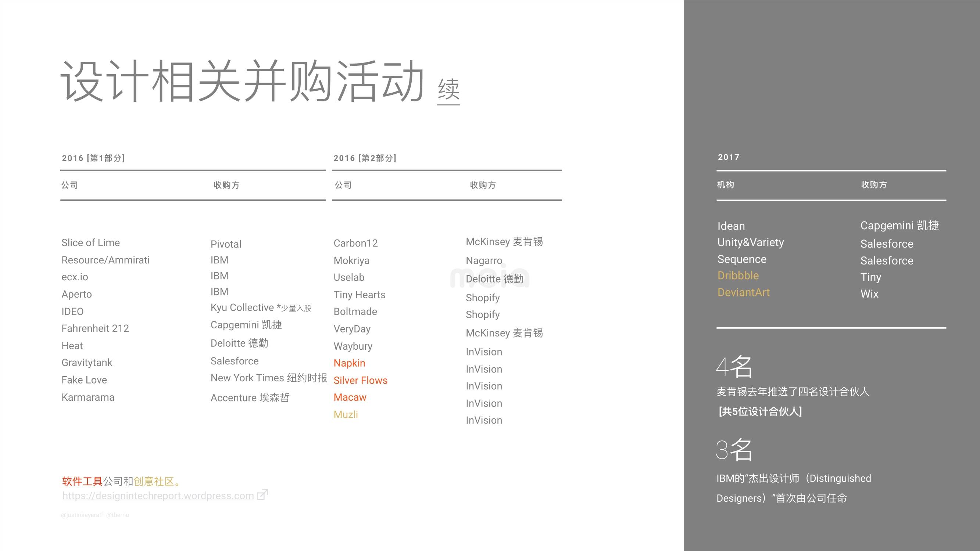Click the Dribbble entry in 2017 list
980x551 pixels.
pos(738,276)
